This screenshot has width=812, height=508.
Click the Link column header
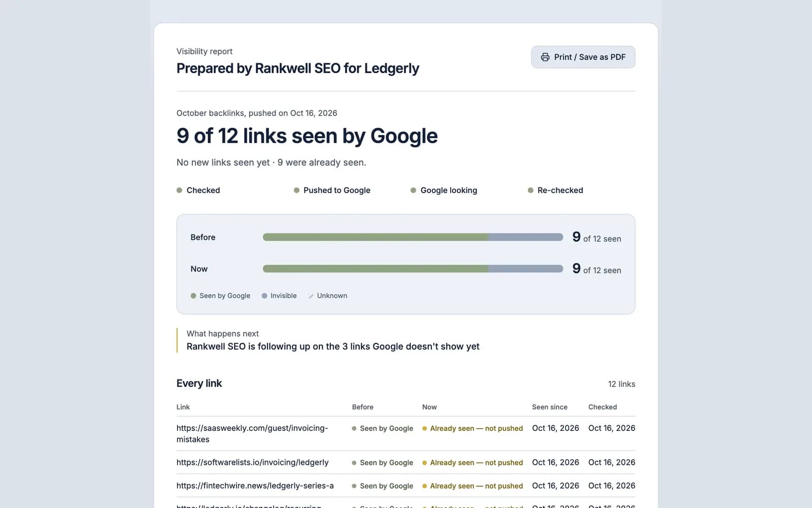(183, 407)
